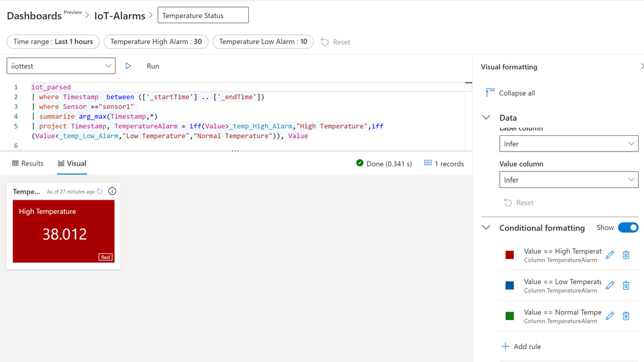Screen dimensions: 644x362
Task: Click the red High Temperature color swatch
Action: pyautogui.click(x=510, y=255)
